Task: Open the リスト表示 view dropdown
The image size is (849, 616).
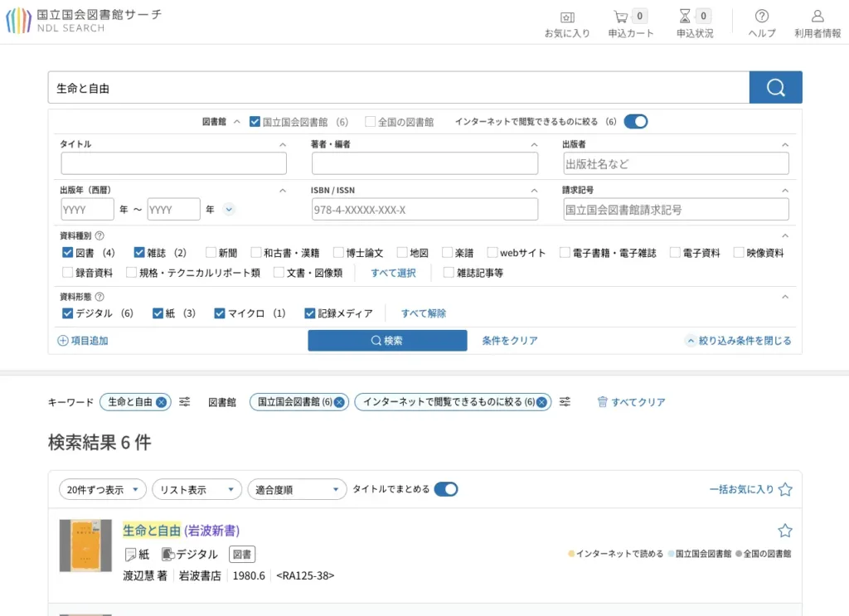Action: 196,490
